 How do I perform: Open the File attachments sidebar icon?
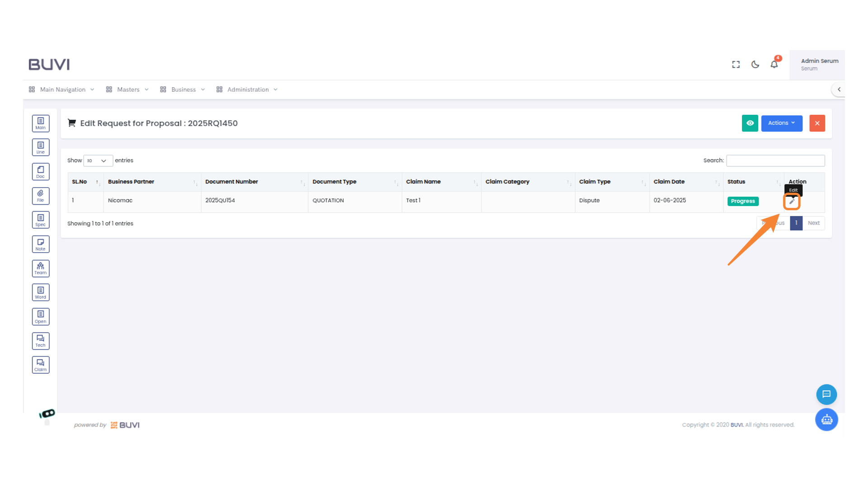point(41,196)
